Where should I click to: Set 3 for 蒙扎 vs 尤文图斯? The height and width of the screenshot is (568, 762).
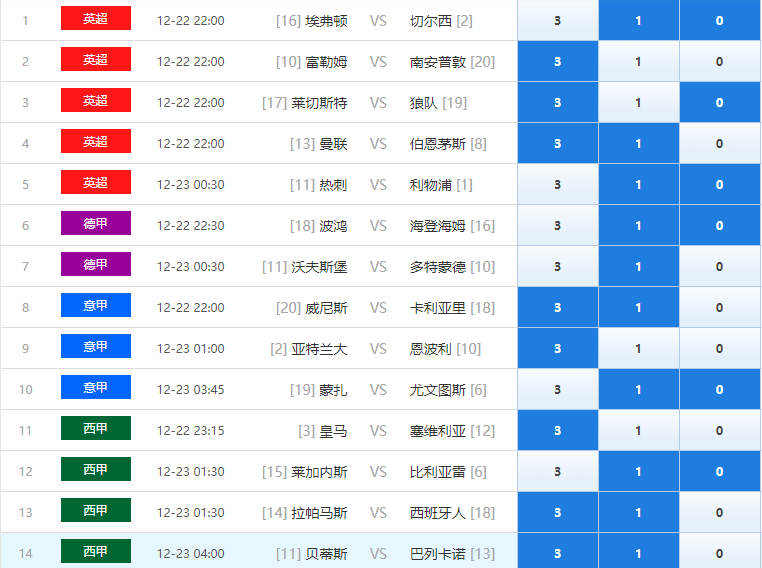click(558, 389)
